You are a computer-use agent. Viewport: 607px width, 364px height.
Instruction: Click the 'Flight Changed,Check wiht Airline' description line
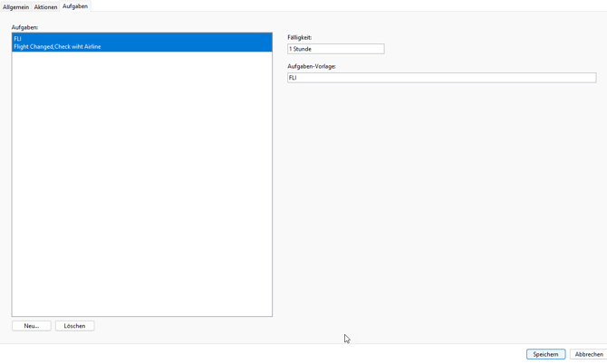click(x=58, y=47)
